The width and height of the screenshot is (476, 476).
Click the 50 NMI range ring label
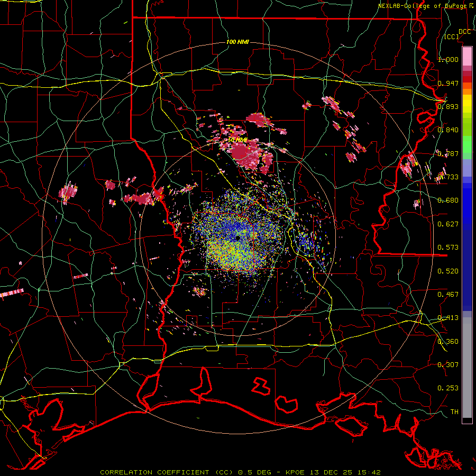click(x=237, y=140)
